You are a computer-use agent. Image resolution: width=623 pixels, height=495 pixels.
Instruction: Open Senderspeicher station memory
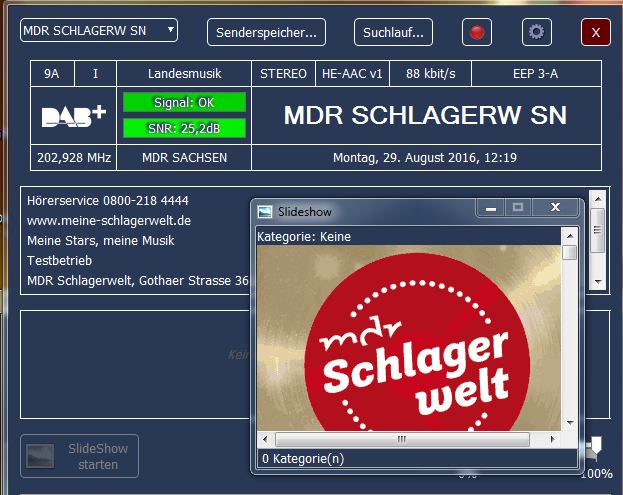[x=267, y=32]
